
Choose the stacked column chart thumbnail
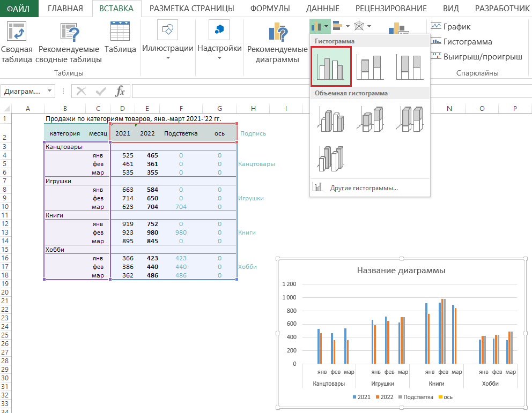click(370, 66)
